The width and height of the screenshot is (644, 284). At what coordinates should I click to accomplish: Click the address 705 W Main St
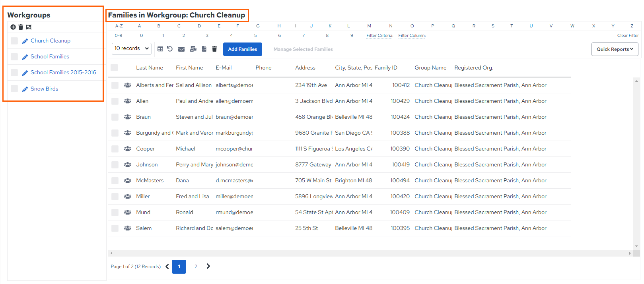click(x=313, y=180)
